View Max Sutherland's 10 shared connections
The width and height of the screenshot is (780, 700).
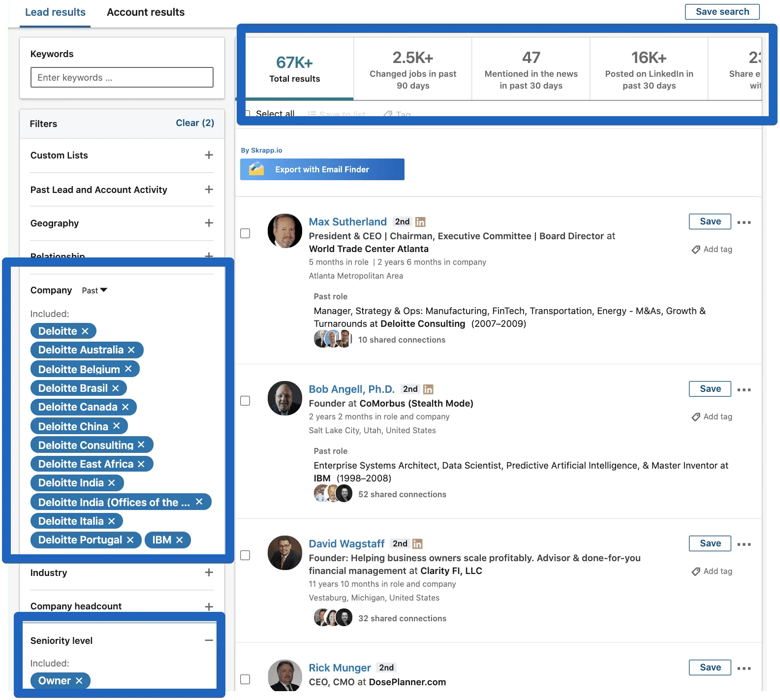pyautogui.click(x=401, y=340)
